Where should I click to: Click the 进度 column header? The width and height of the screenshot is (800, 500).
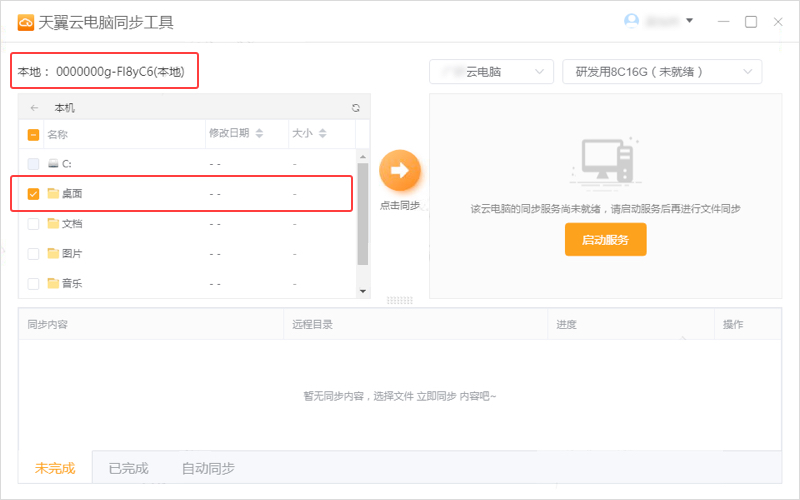(x=566, y=324)
